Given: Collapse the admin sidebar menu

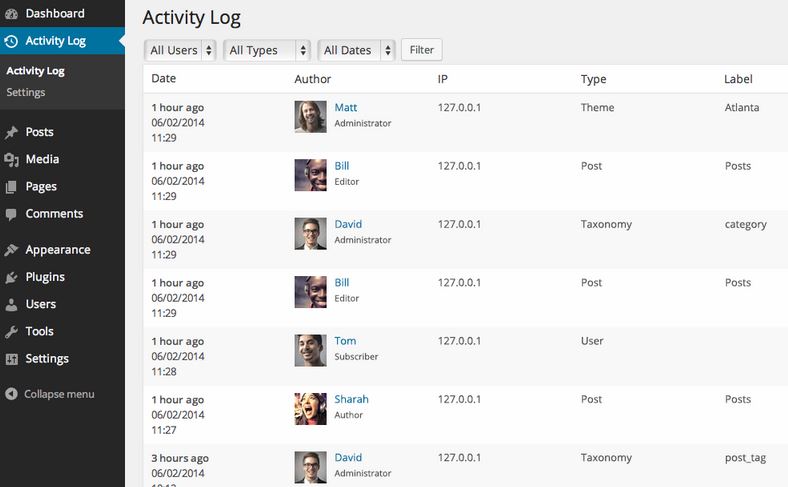Looking at the screenshot, I should click(x=50, y=394).
